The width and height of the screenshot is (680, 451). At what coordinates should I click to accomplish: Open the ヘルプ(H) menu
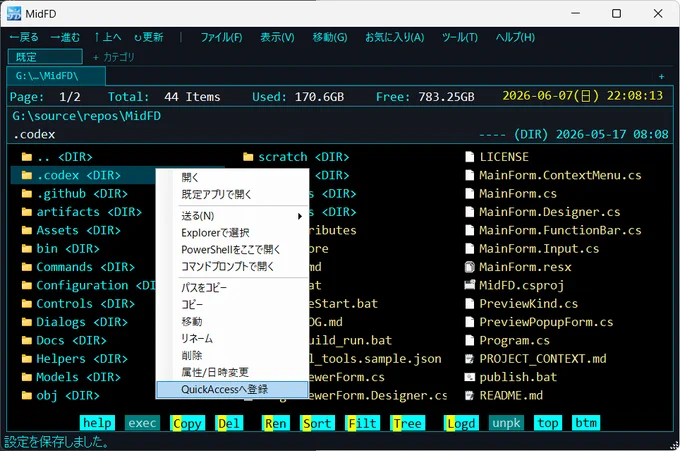515,37
